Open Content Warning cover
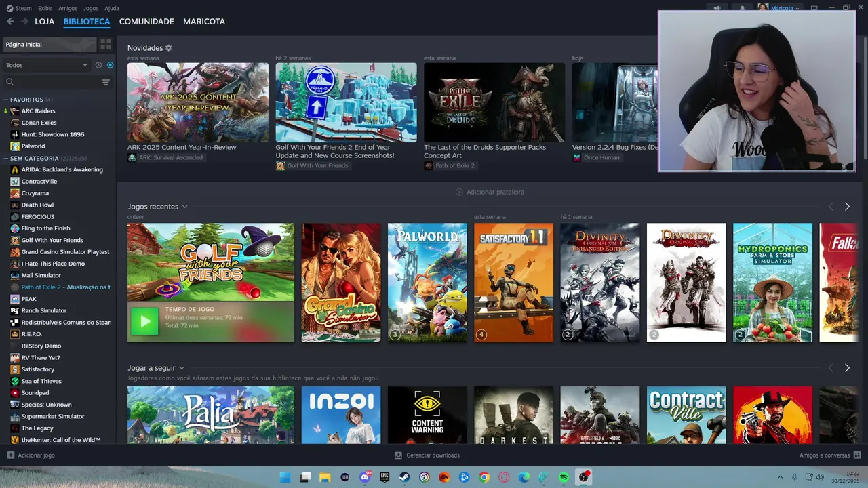The image size is (868, 488). coord(427,415)
